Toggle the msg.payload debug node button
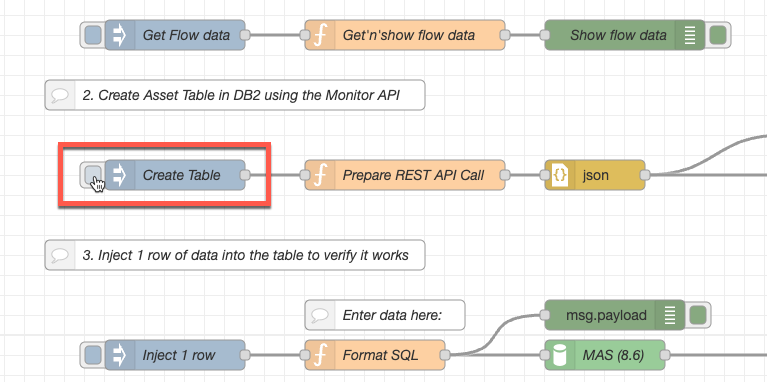This screenshot has width=767, height=382. click(697, 315)
